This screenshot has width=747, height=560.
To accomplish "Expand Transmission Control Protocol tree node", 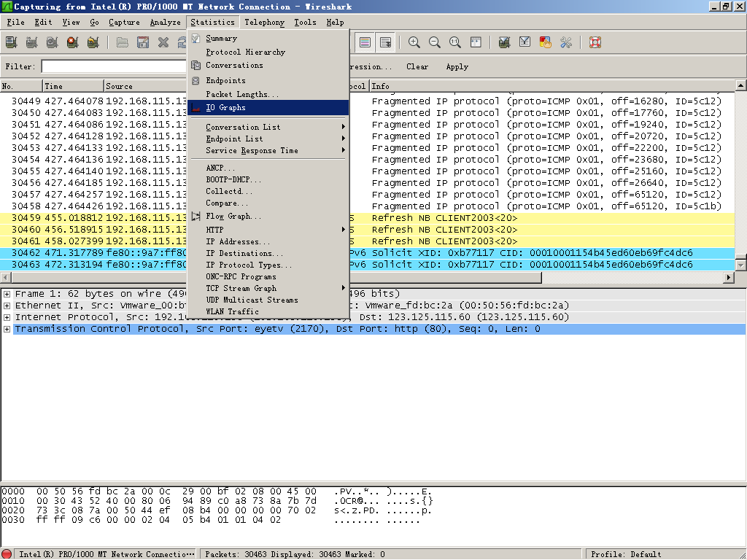I will click(7, 329).
